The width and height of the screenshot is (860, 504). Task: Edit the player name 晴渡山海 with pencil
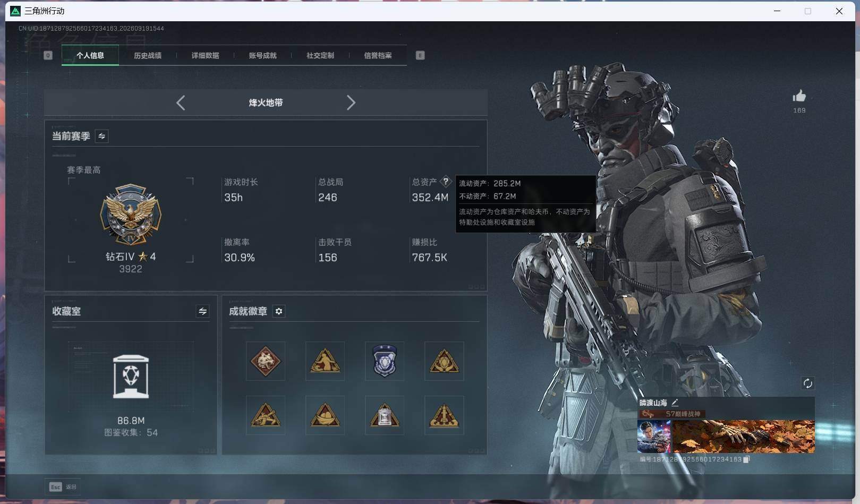tap(675, 403)
